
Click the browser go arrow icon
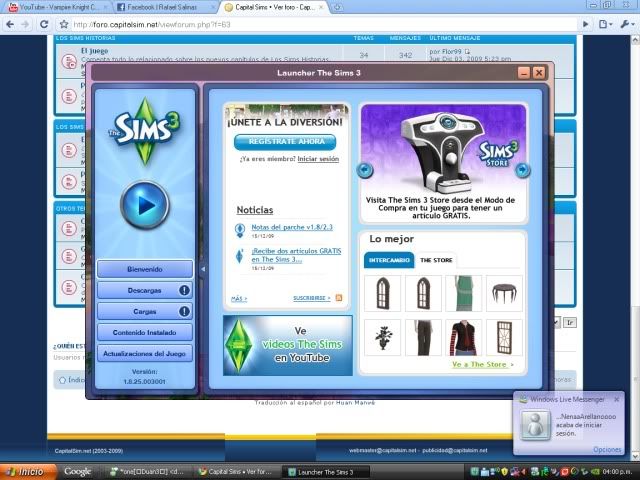click(x=586, y=24)
